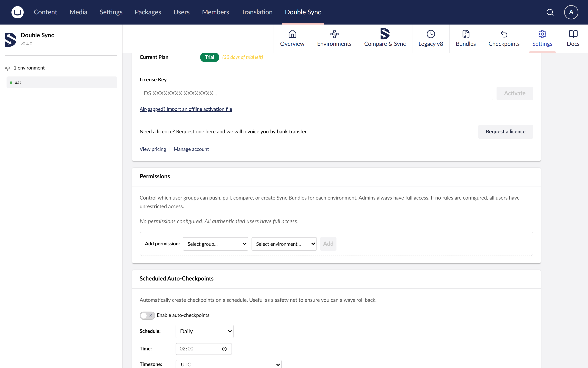Open the search magnifier icon
Screen dimensions: 588x368
click(x=550, y=12)
